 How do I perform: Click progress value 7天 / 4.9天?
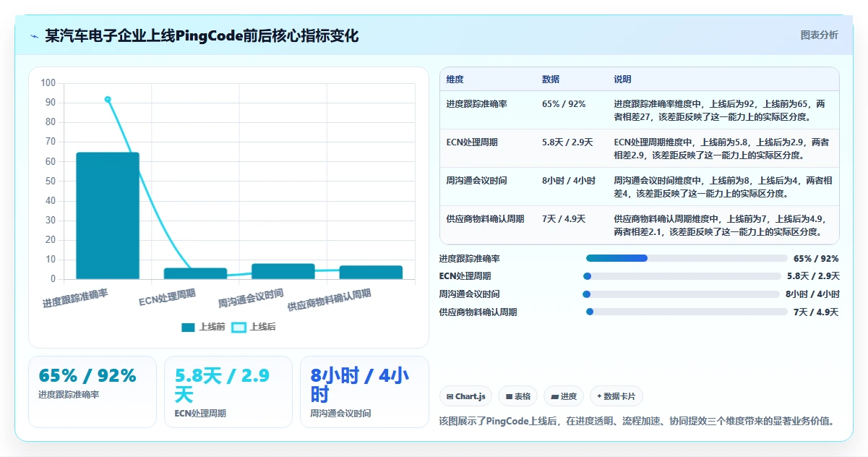point(816,312)
